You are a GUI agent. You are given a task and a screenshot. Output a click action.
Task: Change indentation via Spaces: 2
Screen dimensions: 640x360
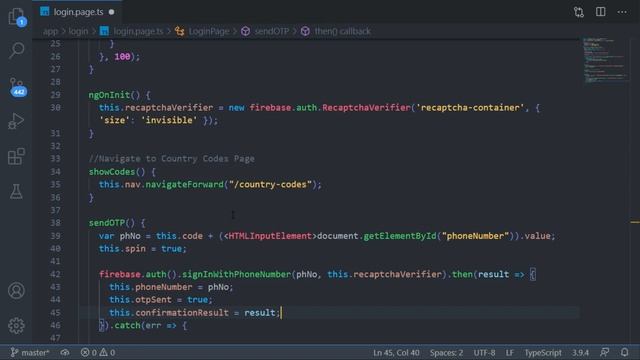point(446,353)
